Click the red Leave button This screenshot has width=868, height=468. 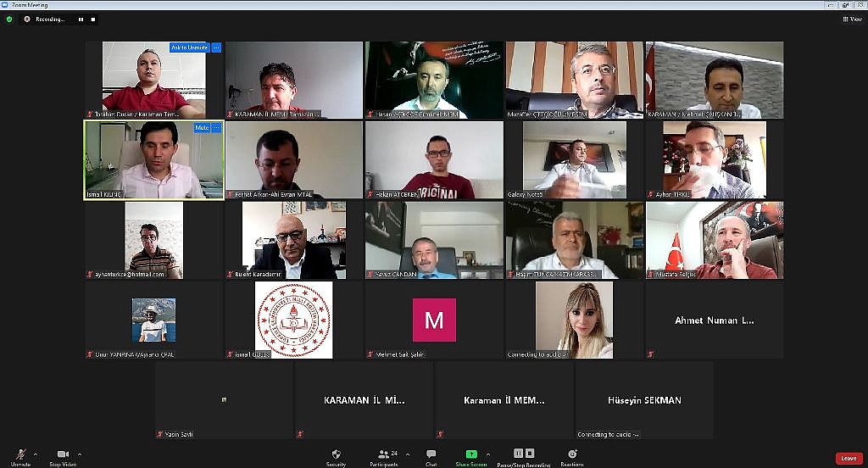(849, 458)
